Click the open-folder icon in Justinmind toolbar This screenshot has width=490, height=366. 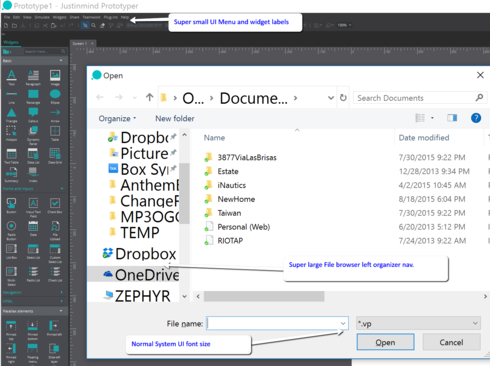tap(14, 25)
